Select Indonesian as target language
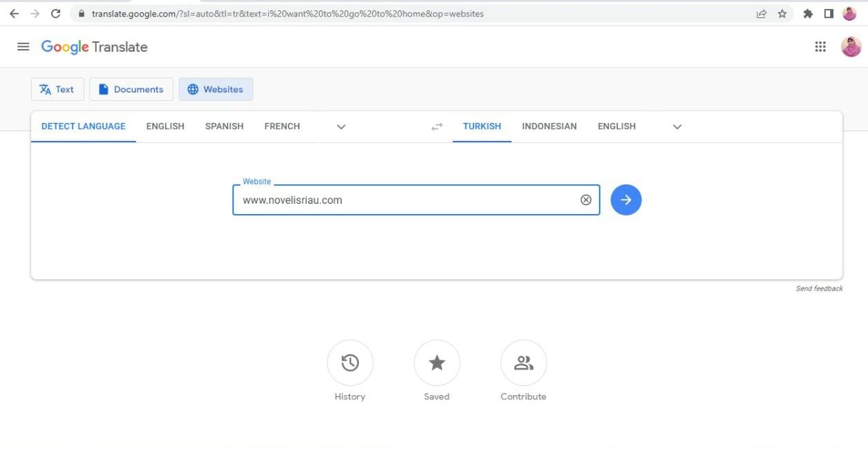 click(x=549, y=126)
